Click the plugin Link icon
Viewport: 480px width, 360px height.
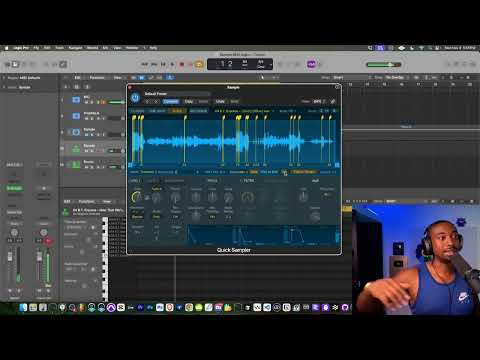point(332,101)
